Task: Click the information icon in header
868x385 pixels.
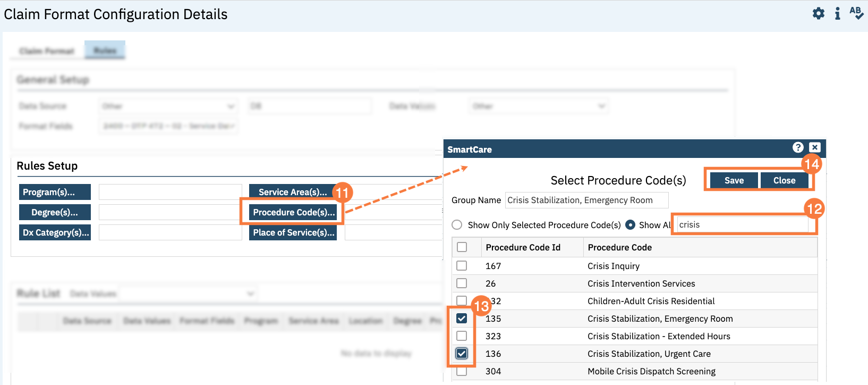Action: [838, 13]
